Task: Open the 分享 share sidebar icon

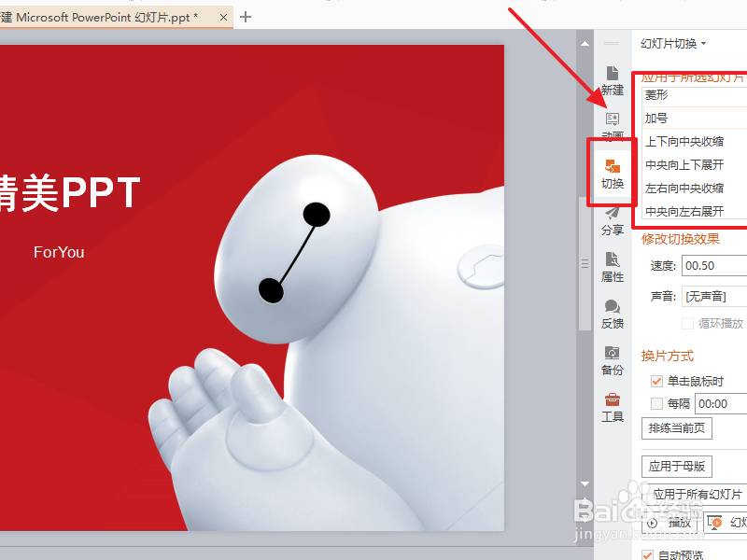Action: click(613, 221)
